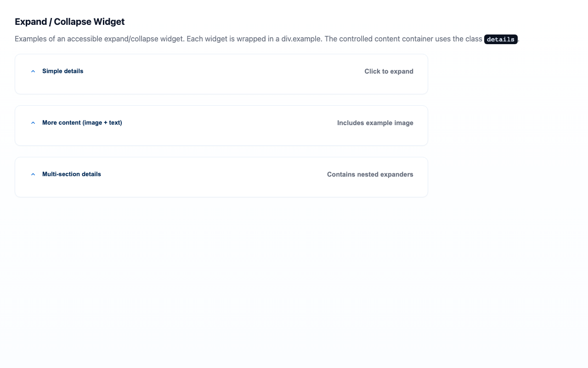The height and width of the screenshot is (368, 588).
Task: Select the Contains nested expanders text
Action: pos(370,174)
